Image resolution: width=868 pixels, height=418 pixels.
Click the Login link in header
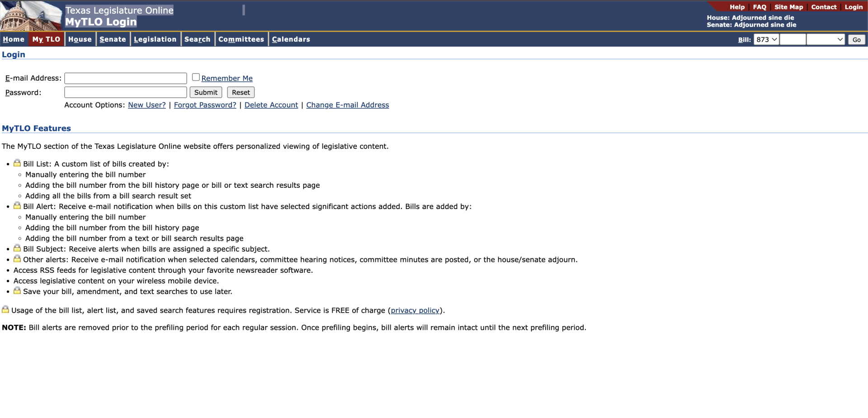[x=854, y=7]
